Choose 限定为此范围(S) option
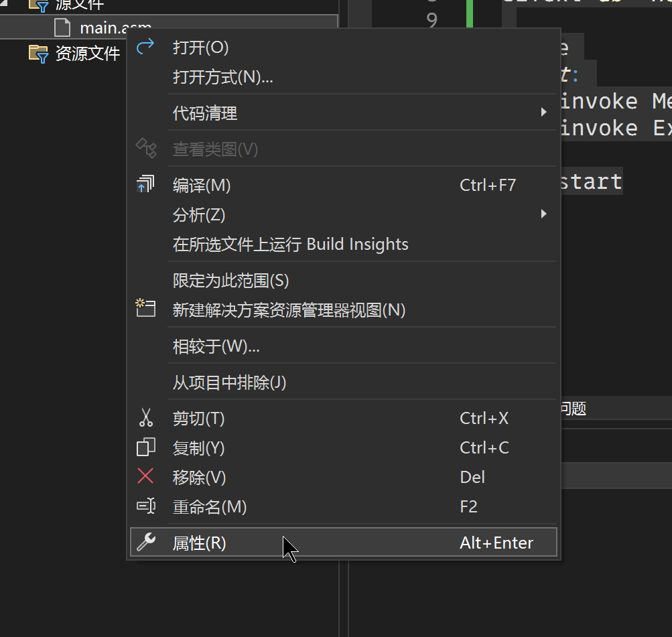This screenshot has width=672, height=637. click(x=230, y=280)
